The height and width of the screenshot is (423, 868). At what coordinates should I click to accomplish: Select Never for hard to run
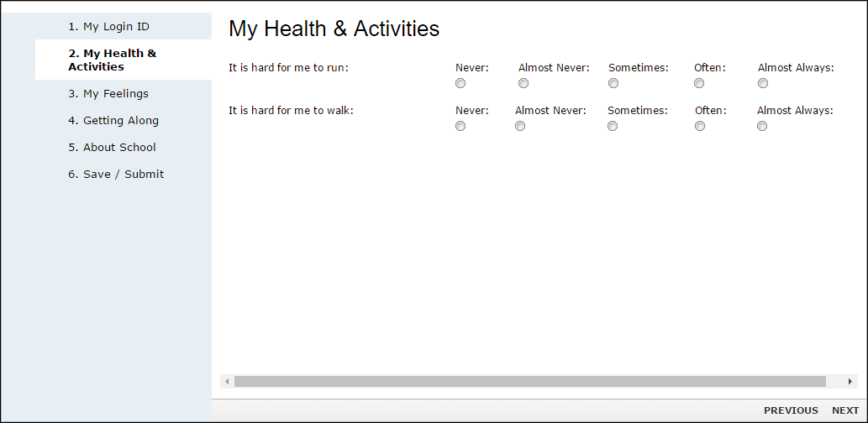(x=460, y=83)
